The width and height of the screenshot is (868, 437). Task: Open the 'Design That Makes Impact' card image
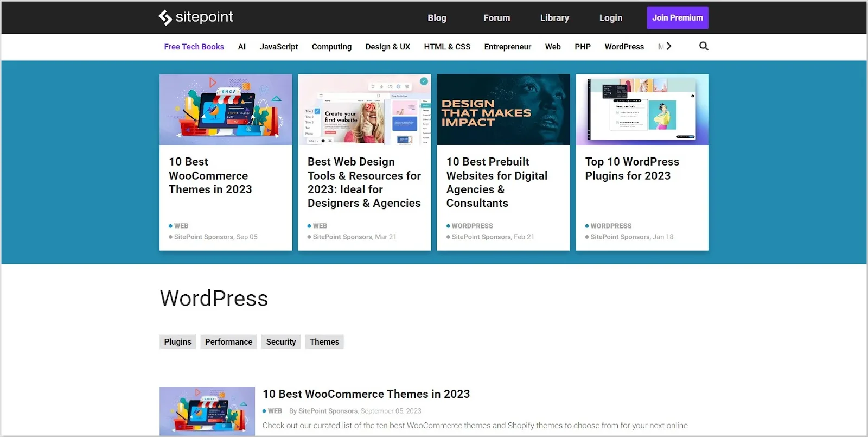503,110
